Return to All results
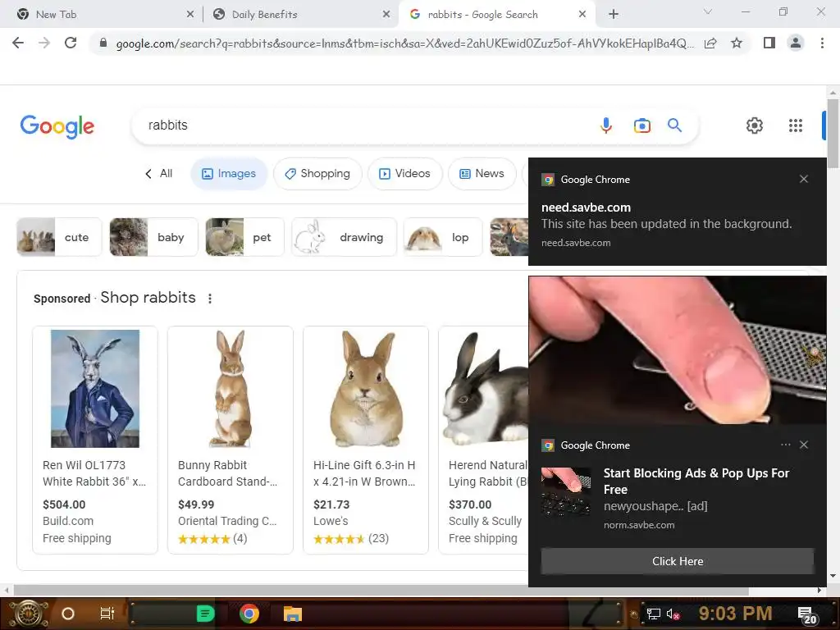Image resolution: width=840 pixels, height=630 pixels. point(158,174)
